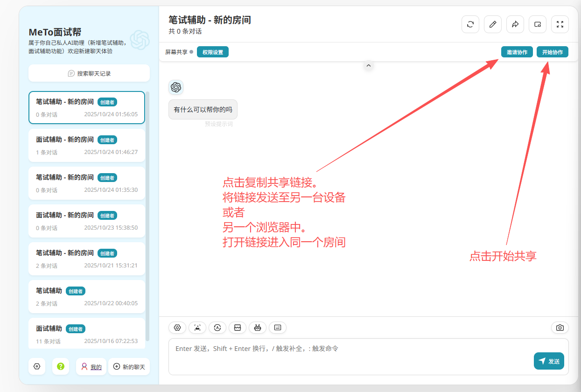This screenshot has width=581, height=392.
Task: Click the 开始协作 button
Action: click(553, 52)
